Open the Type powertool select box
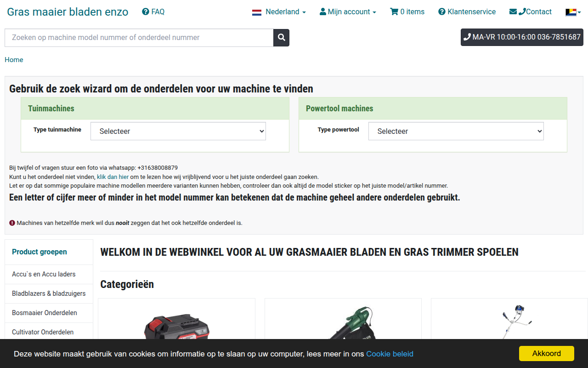This screenshot has width=588, height=368. (456, 131)
